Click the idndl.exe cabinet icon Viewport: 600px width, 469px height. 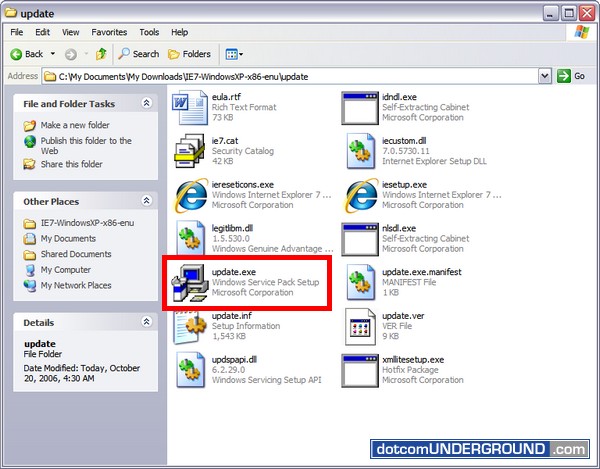360,108
